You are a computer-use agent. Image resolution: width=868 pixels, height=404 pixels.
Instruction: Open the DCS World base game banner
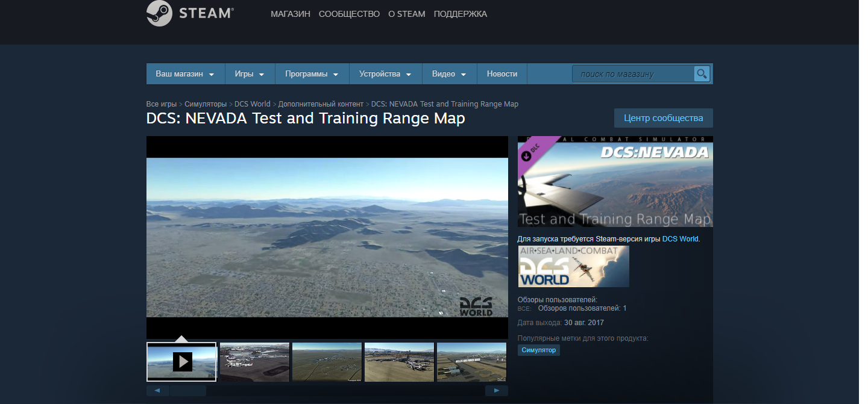click(573, 266)
